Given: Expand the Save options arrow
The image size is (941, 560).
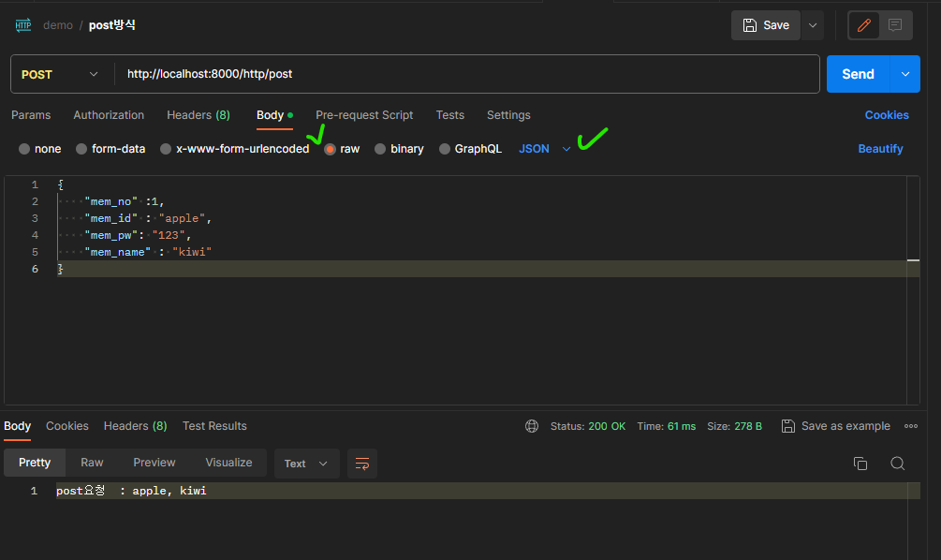Looking at the screenshot, I should pos(813,25).
